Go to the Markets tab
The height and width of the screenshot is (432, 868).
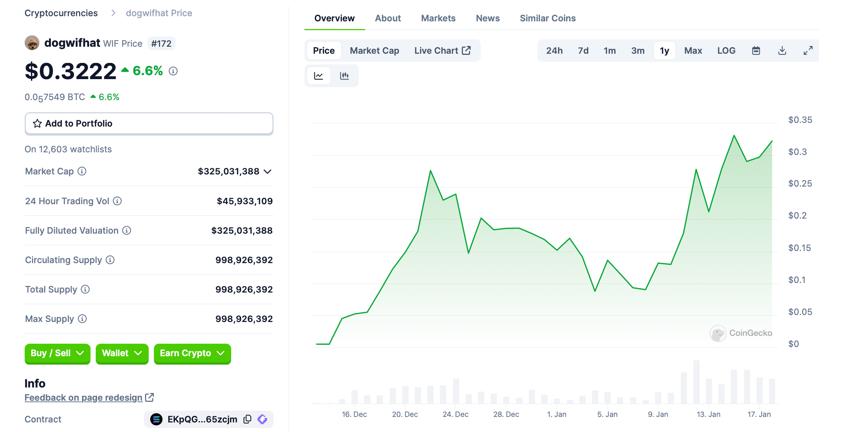tap(438, 18)
